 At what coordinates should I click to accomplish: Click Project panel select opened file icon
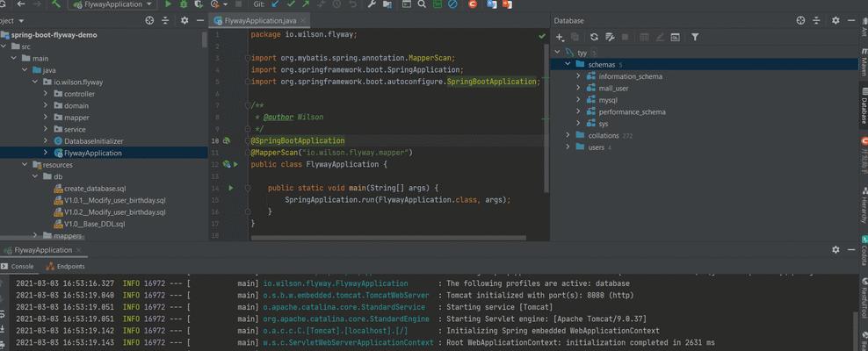(149, 20)
